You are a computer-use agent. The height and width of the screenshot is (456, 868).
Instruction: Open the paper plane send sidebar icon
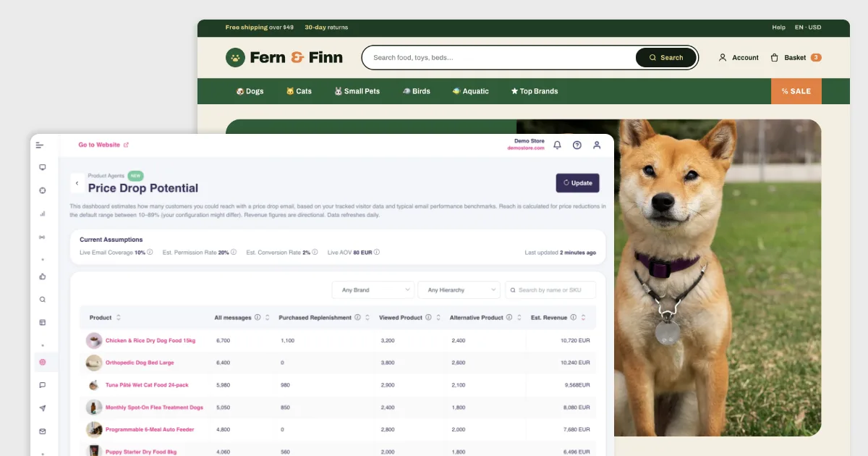[x=43, y=408]
